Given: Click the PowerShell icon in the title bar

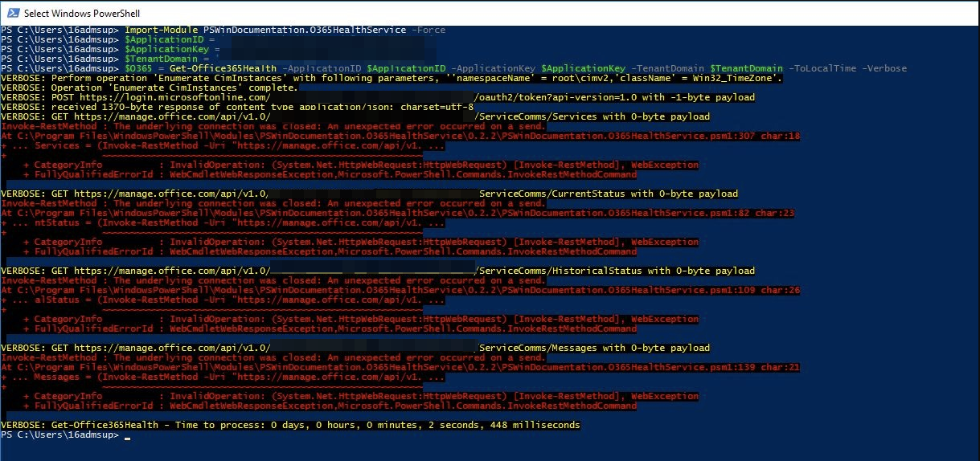Looking at the screenshot, I should click(x=12, y=13).
